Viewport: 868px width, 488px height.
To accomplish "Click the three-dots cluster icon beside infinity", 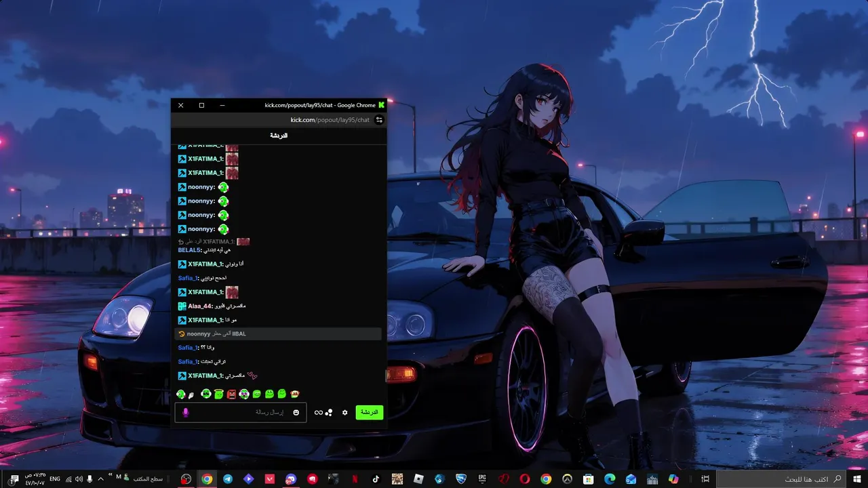I will tap(329, 413).
